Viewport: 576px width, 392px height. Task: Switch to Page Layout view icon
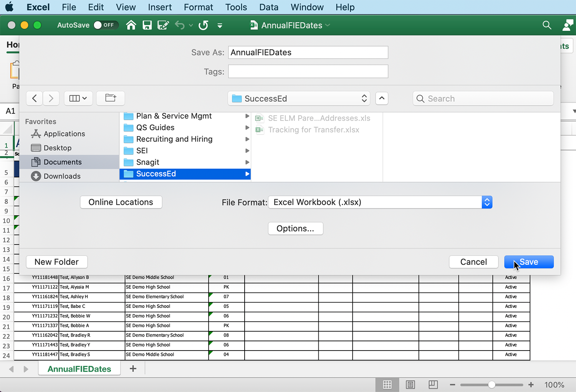point(410,384)
